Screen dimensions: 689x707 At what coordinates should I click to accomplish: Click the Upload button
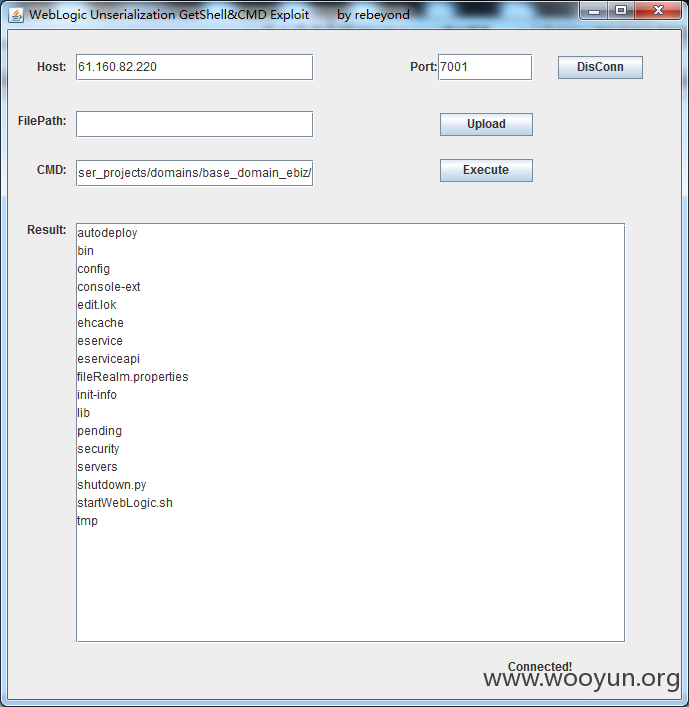point(486,124)
